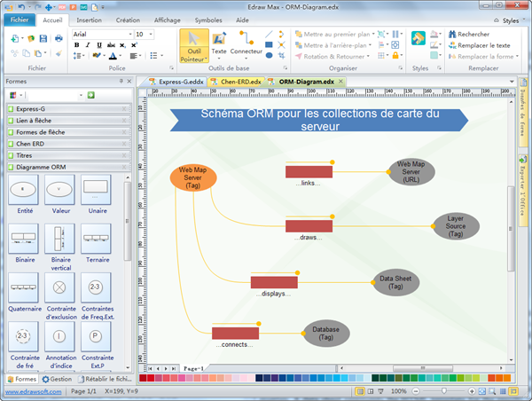532x401 pixels.
Task: Toggle italic text formatting
Action: (89, 44)
